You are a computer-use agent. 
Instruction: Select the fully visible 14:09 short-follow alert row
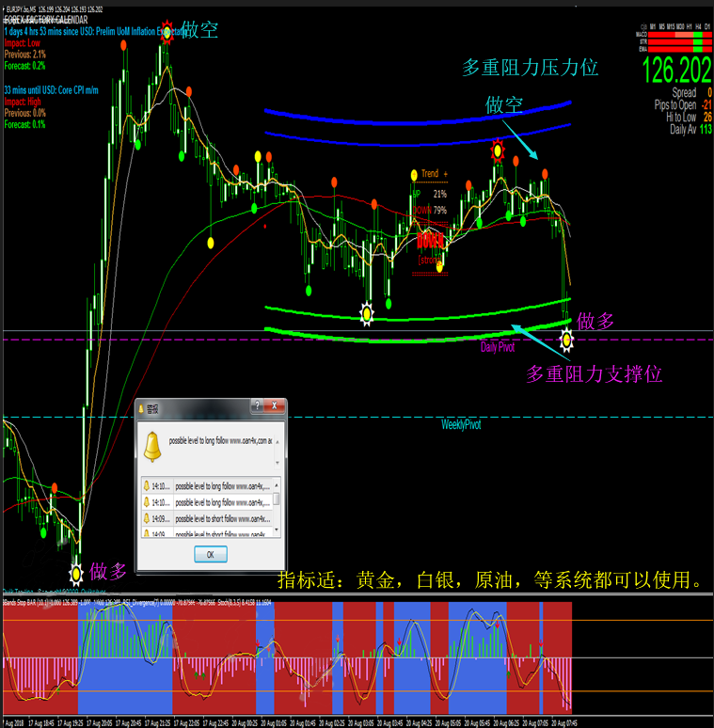pyautogui.click(x=207, y=518)
